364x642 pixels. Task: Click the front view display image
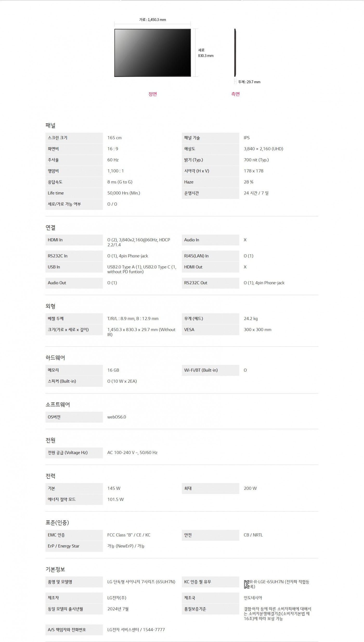pos(152,53)
